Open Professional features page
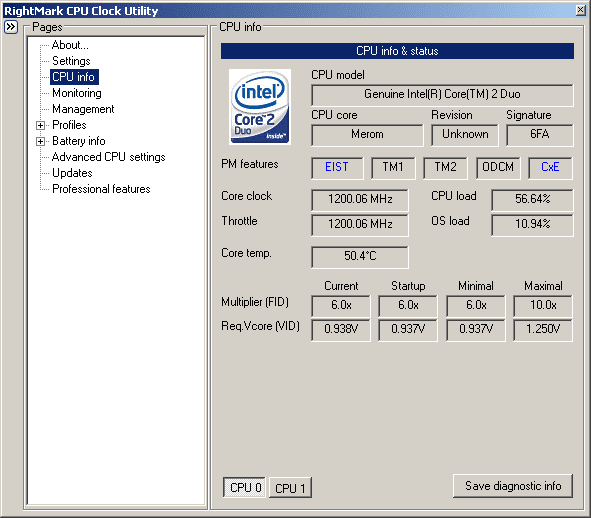The image size is (591, 518). [101, 189]
